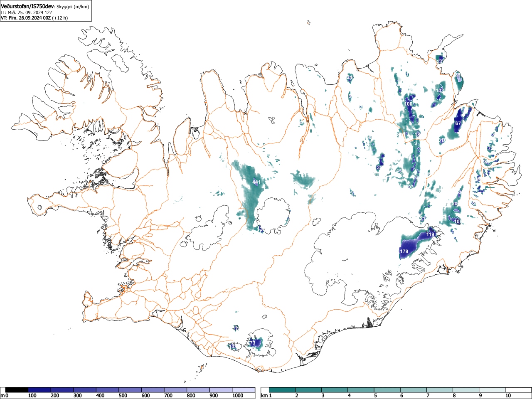Image resolution: width=532 pixels, height=399 pixels.
Task: Click the 500 tick label on meters legend
Action: [123, 396]
